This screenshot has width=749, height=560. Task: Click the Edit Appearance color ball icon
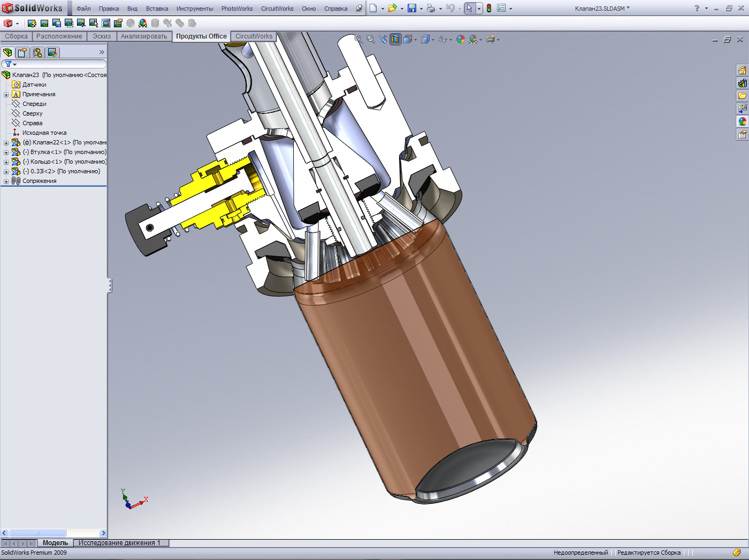tap(460, 39)
